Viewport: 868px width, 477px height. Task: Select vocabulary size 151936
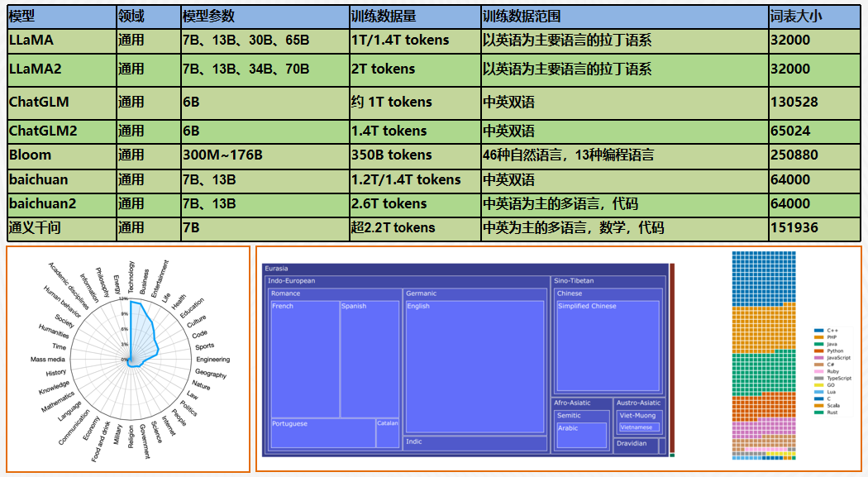(x=814, y=228)
